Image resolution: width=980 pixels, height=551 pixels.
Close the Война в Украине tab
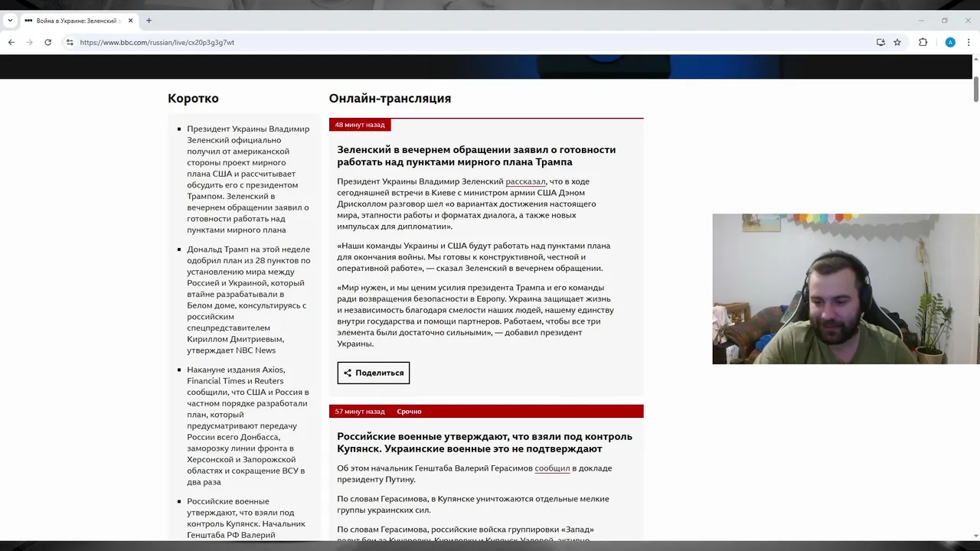click(131, 21)
